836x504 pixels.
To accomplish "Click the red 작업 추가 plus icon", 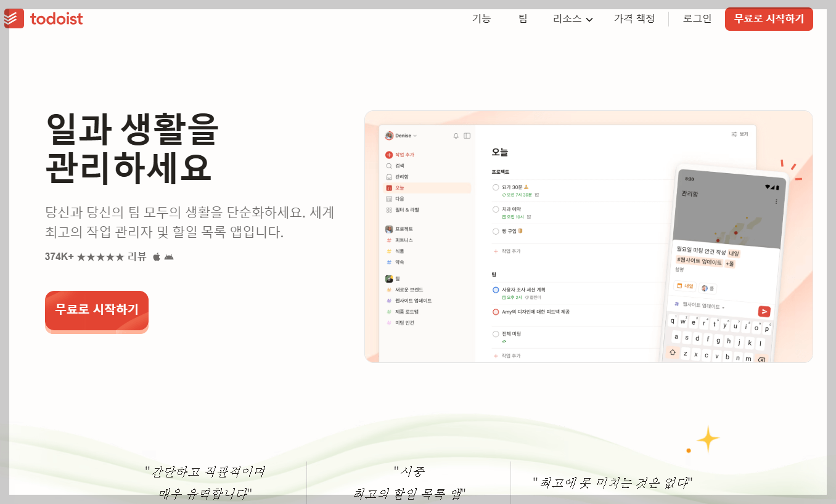I will [388, 155].
